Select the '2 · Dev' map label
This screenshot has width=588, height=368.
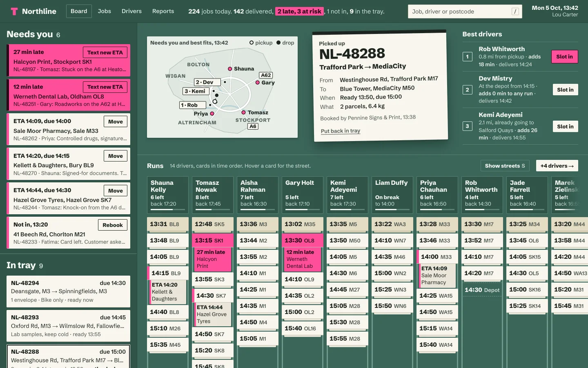tap(207, 82)
